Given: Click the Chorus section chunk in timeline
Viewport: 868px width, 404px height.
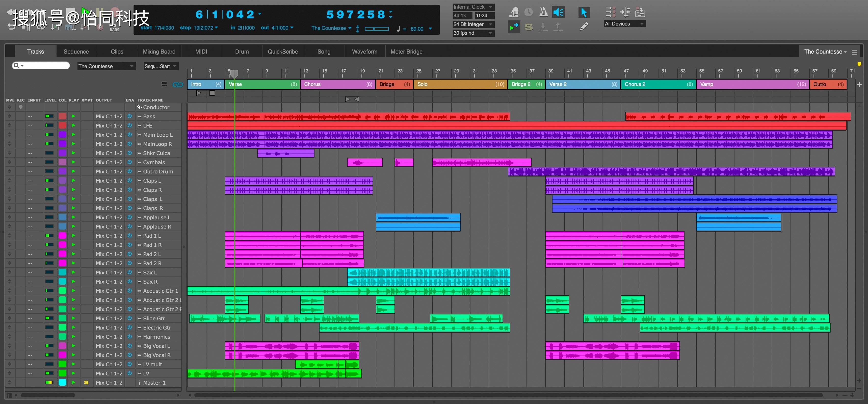Looking at the screenshot, I should click(x=338, y=84).
